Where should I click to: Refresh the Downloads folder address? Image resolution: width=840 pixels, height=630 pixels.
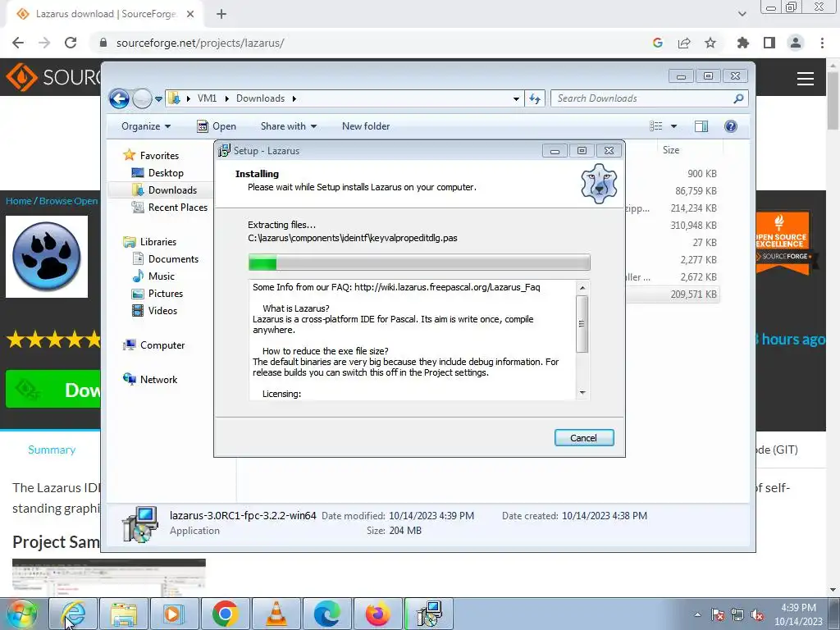[x=535, y=98]
